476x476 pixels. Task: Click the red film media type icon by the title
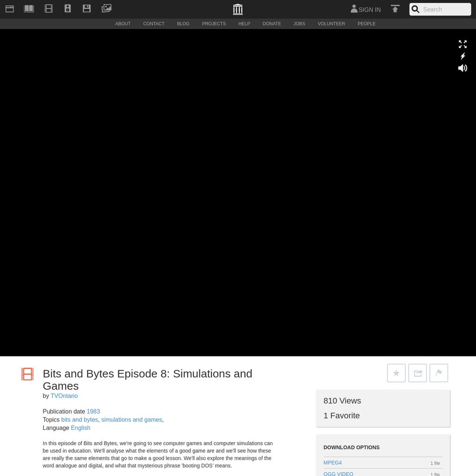point(27,374)
